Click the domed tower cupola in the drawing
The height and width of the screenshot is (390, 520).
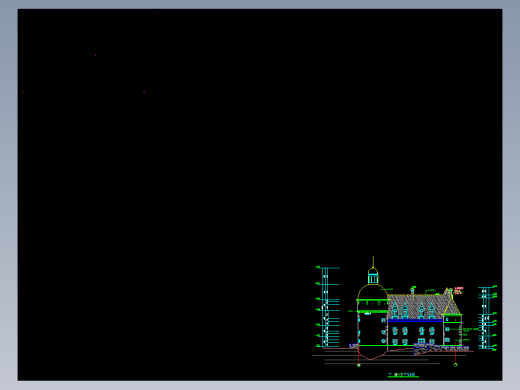coord(373,275)
